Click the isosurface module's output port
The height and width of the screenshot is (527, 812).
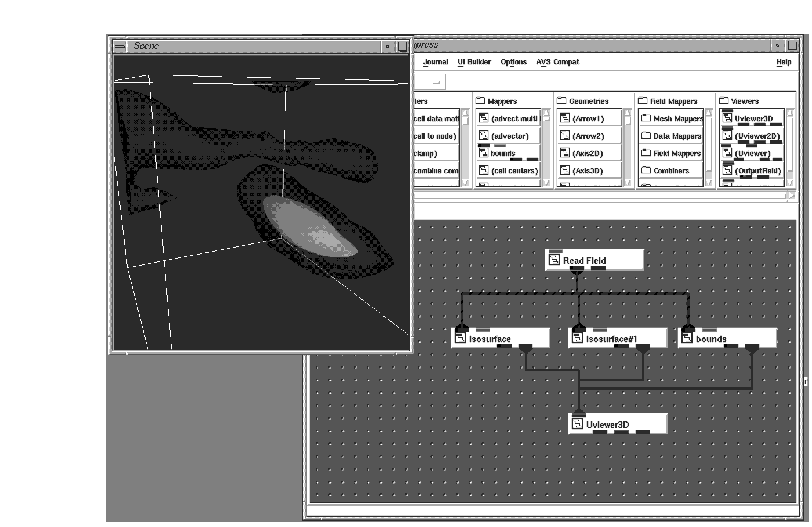[525, 348]
